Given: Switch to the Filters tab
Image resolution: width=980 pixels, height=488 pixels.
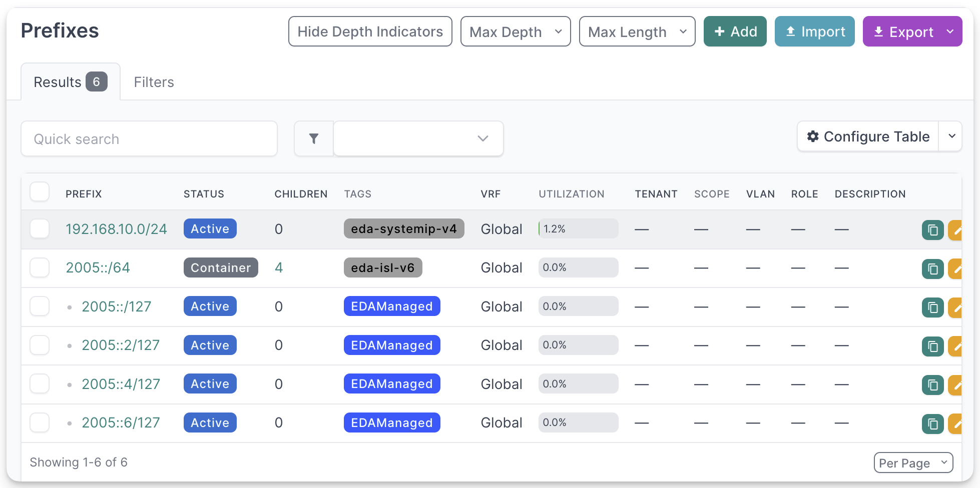Looking at the screenshot, I should point(154,82).
